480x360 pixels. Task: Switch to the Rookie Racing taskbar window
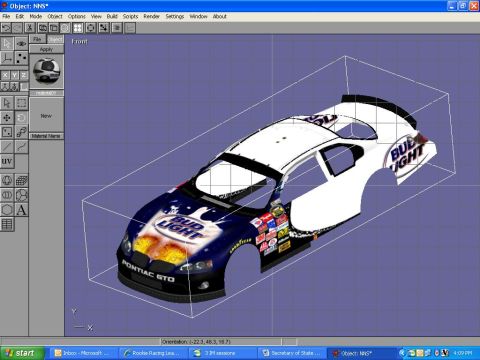point(152,353)
